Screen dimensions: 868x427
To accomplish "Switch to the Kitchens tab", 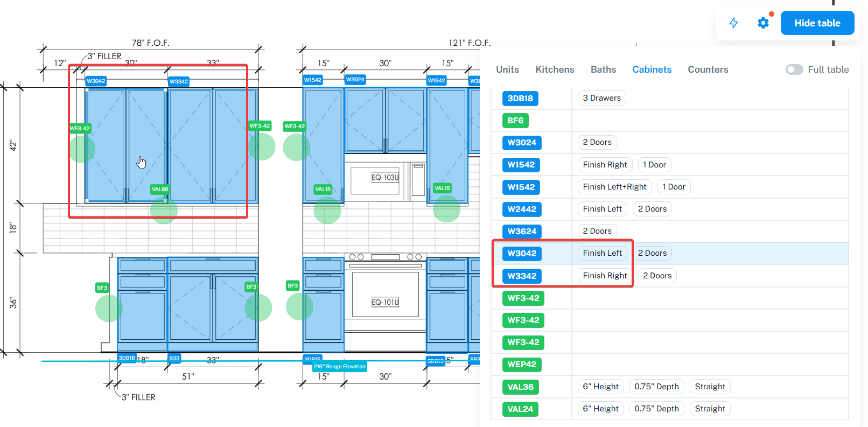I will pos(555,69).
